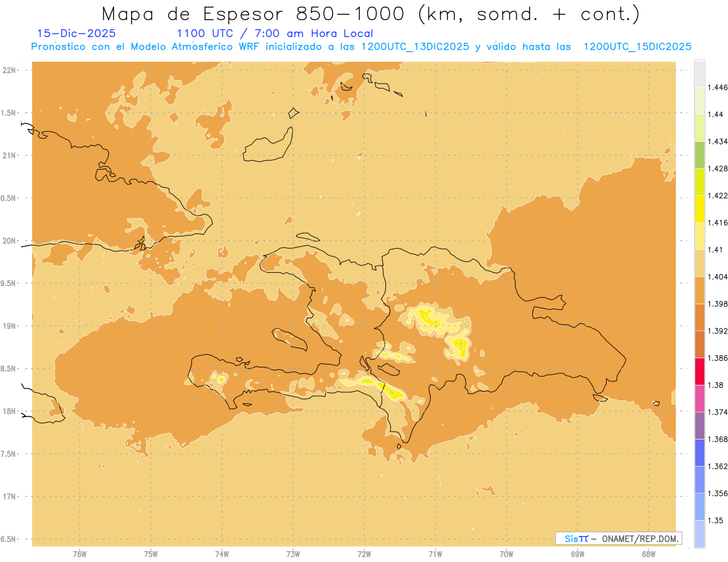This screenshot has width=728, height=562.
Task: Click the 18N latitude label
Action: tap(8, 411)
